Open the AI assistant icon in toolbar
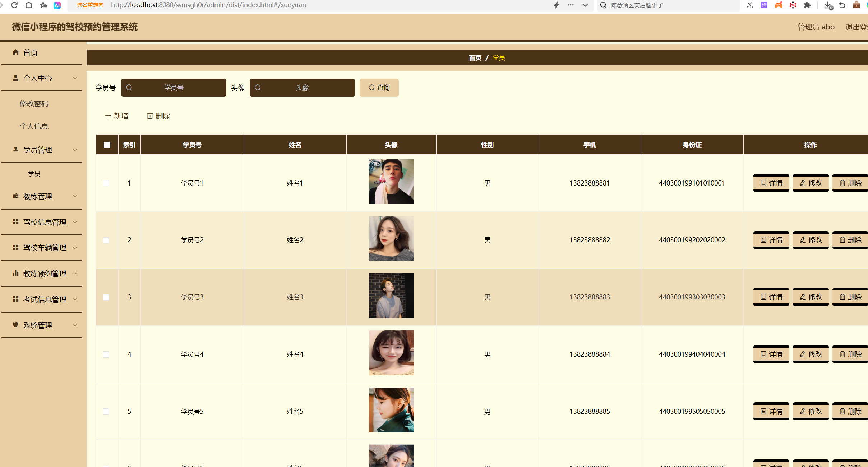This screenshot has width=868, height=467. (57, 5)
